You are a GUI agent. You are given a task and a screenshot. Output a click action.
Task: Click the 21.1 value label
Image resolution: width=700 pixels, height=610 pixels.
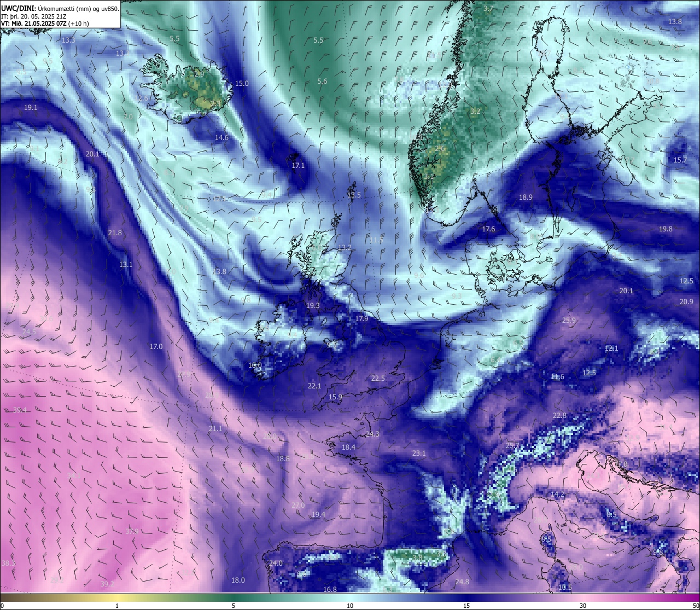tap(215, 429)
